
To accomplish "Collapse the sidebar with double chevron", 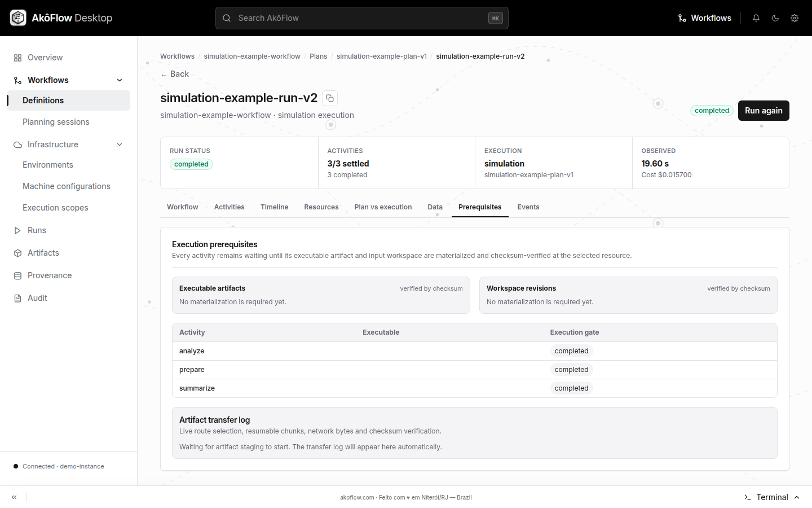I will tap(14, 497).
